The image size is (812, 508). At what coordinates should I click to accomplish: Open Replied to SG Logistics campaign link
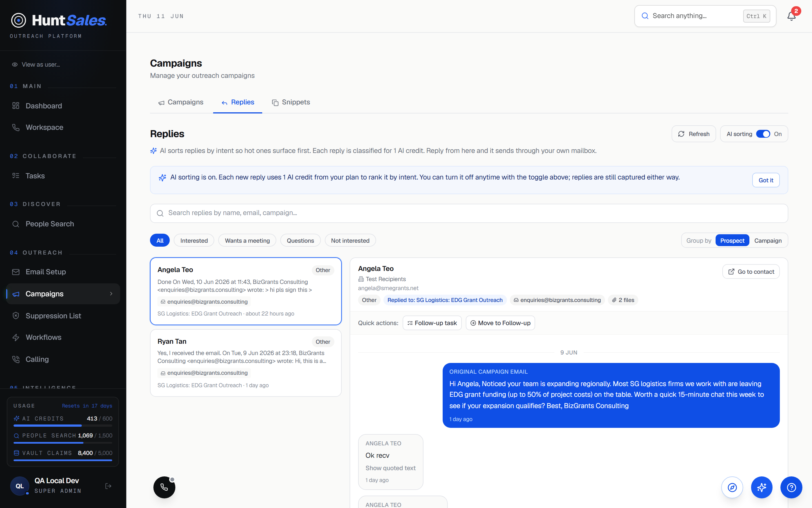(445, 300)
